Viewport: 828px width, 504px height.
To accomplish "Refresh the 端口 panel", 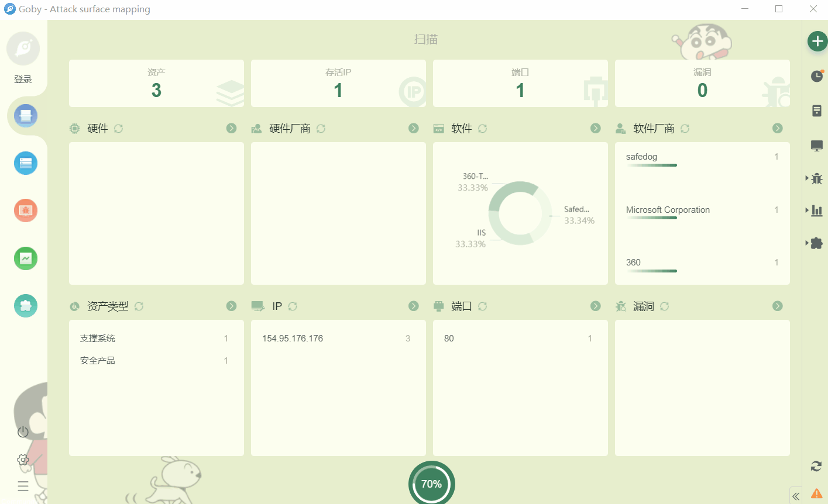I will coord(483,306).
